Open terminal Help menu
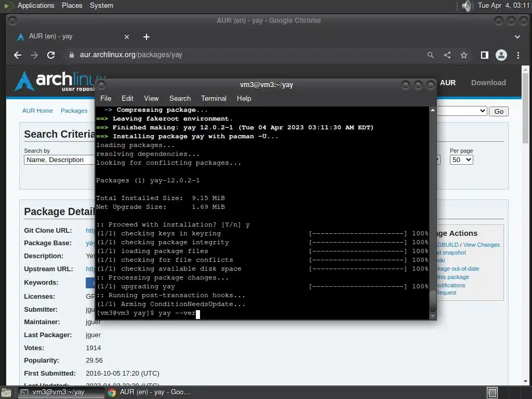This screenshot has height=399, width=532. tap(244, 98)
